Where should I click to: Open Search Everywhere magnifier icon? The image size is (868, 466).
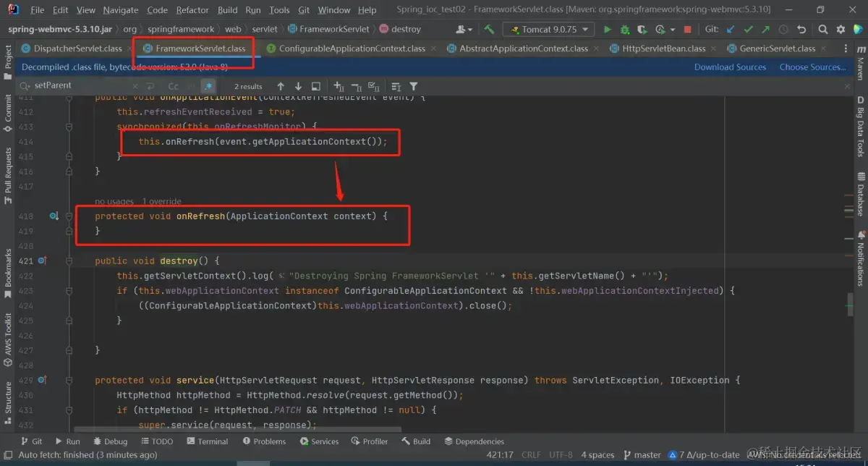[823, 30]
